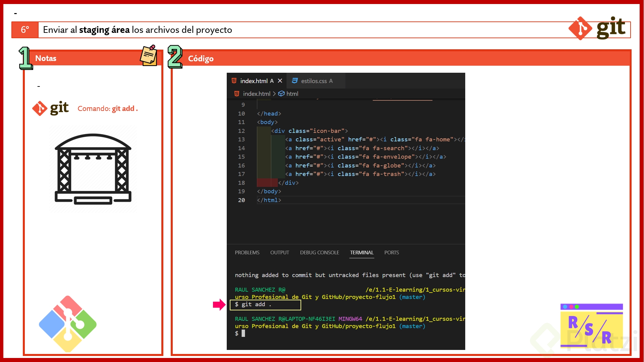The image size is (644, 362).
Task: Click the 6° step label
Action: pos(25,30)
